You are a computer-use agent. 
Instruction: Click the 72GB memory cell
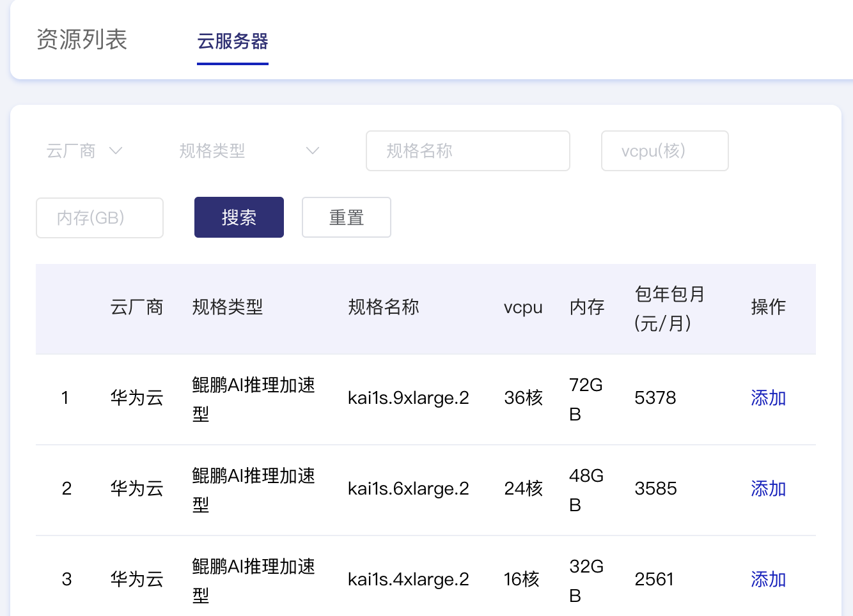[586, 399]
